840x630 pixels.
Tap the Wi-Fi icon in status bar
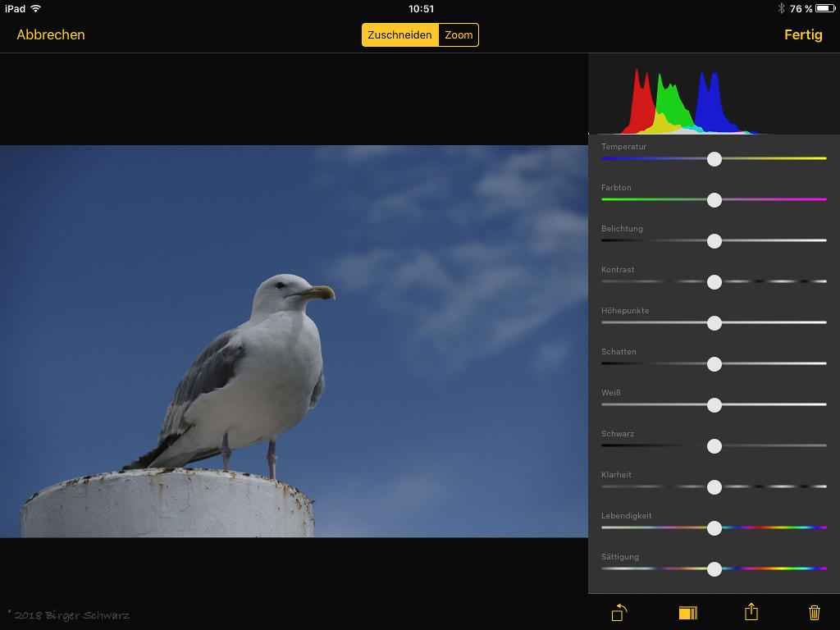pyautogui.click(x=35, y=8)
